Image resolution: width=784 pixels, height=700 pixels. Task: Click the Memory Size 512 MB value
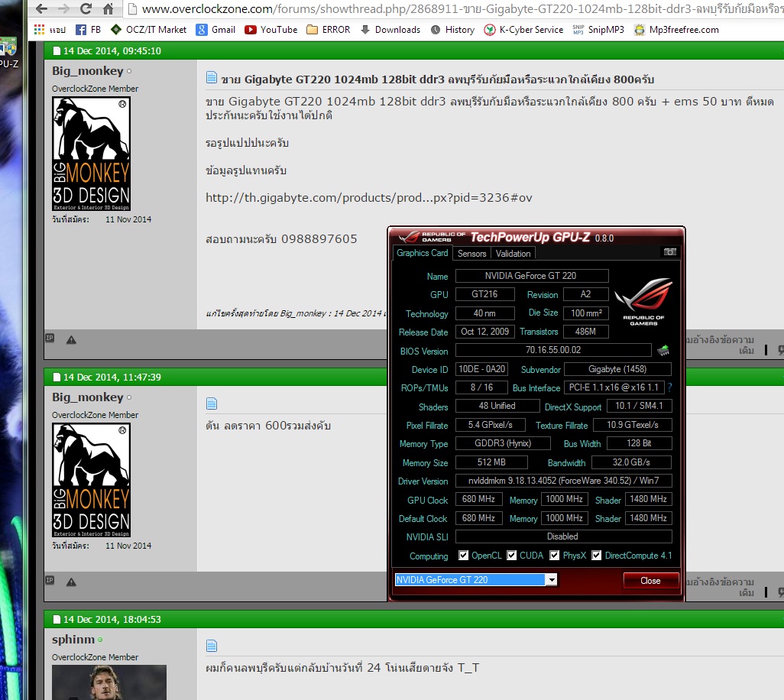[x=491, y=462]
